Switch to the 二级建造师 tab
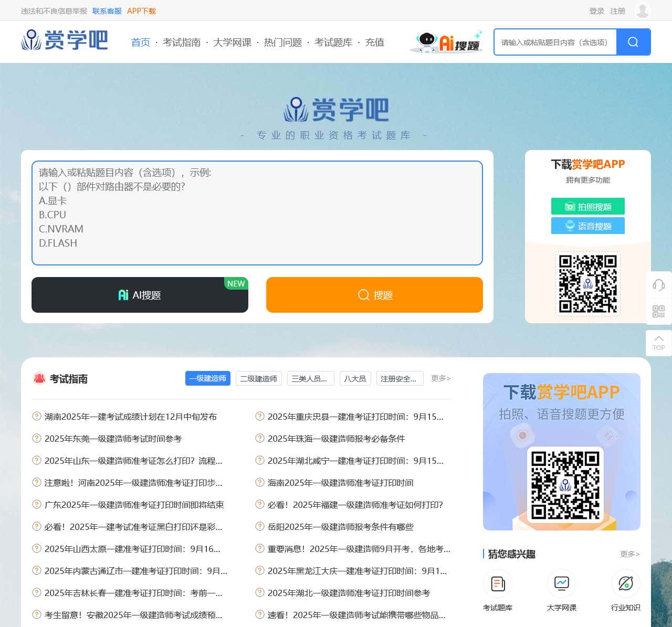This screenshot has width=672, height=627. pyautogui.click(x=258, y=378)
